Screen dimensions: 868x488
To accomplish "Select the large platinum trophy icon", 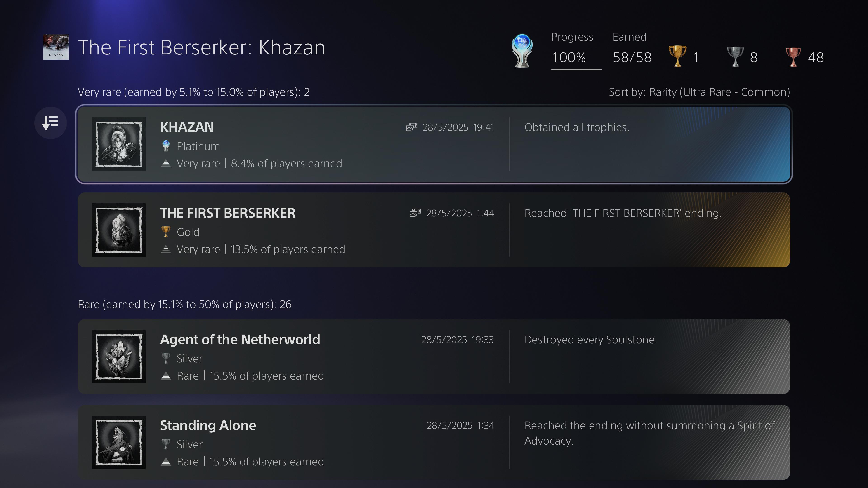I will (522, 51).
